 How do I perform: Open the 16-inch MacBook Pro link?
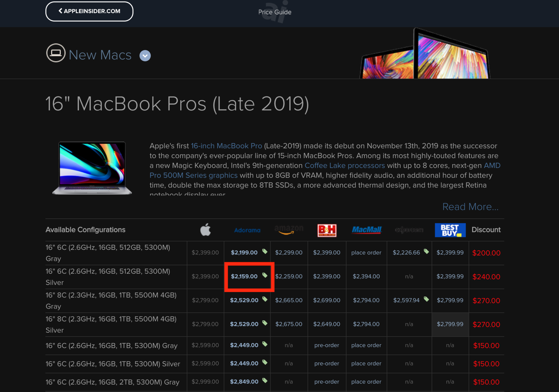point(226,146)
